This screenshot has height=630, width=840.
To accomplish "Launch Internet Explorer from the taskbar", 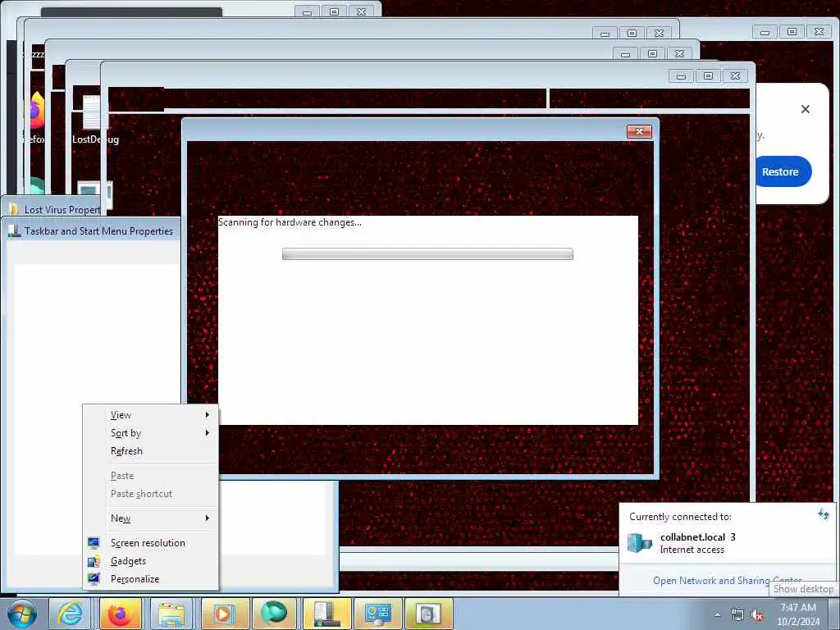I will [71, 614].
